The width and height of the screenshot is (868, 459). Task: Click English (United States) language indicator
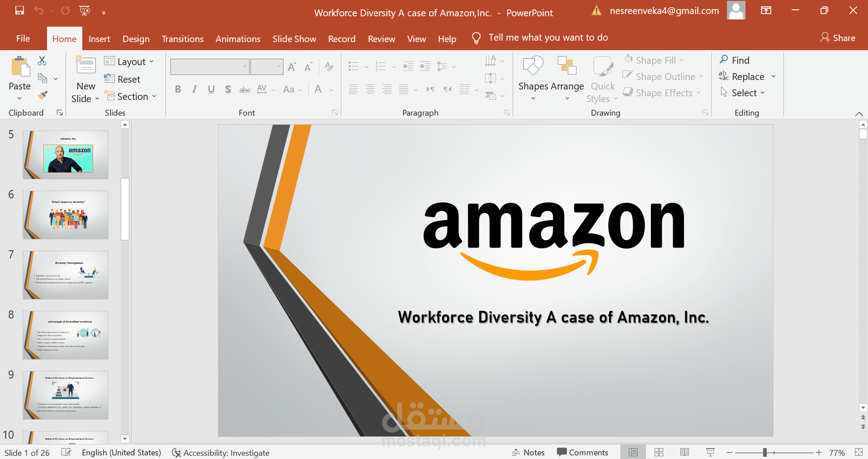[121, 453]
